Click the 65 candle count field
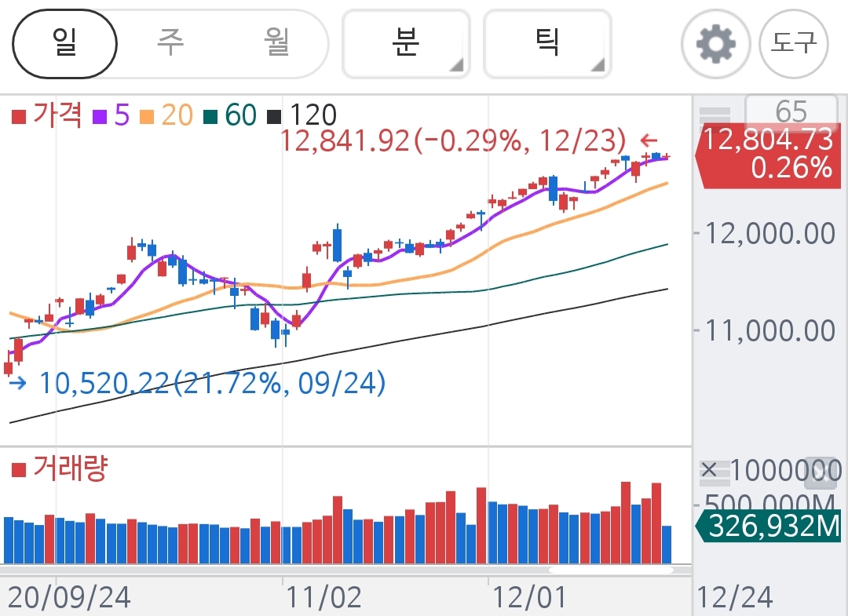 [791, 111]
